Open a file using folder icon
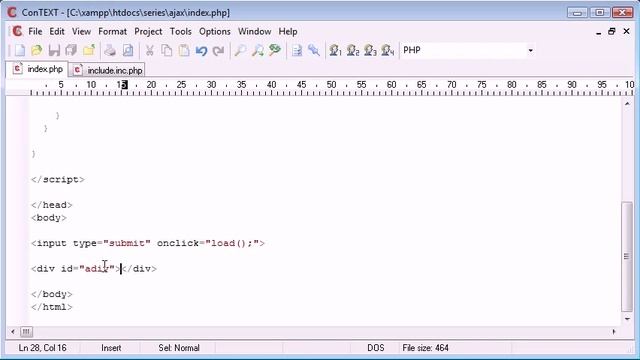The height and width of the screenshot is (360, 640). point(37,50)
